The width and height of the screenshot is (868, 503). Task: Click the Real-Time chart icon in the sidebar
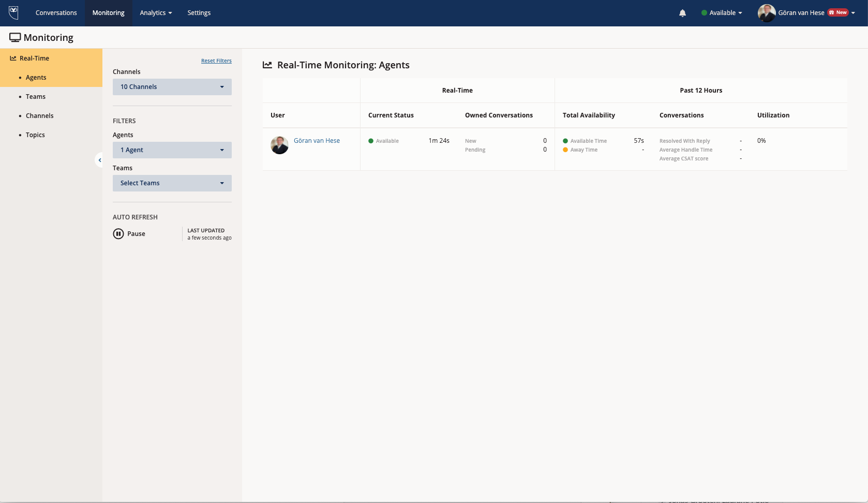tap(13, 58)
